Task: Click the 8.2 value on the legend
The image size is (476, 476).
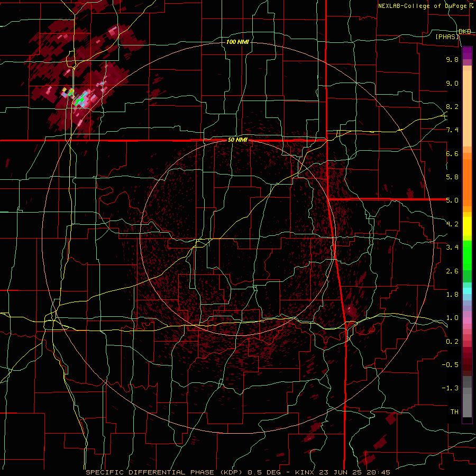Action: coord(452,106)
